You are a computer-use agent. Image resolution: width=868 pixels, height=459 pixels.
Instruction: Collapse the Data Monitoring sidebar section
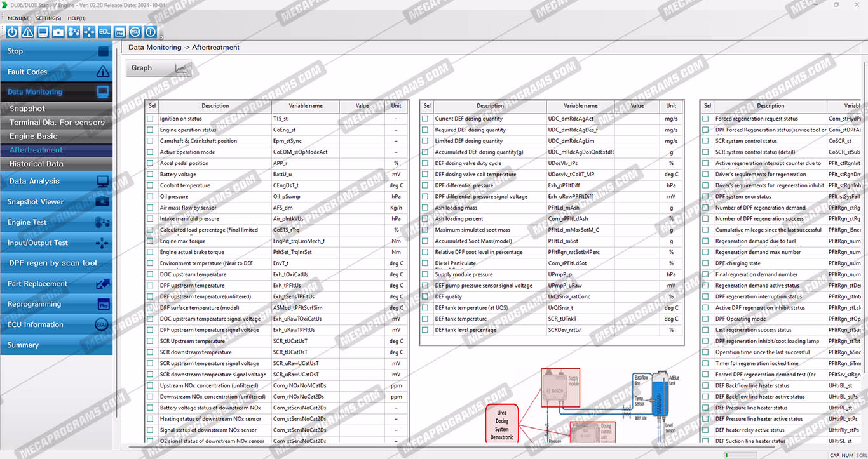point(56,92)
